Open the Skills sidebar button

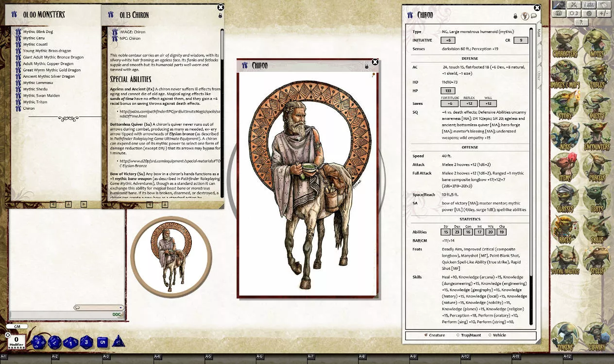point(597,230)
